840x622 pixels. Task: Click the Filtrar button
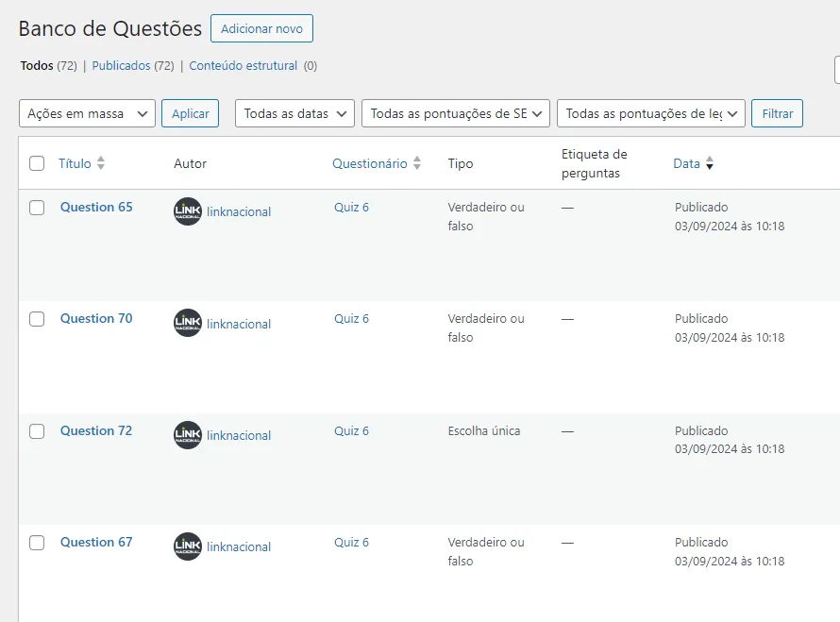click(x=777, y=113)
